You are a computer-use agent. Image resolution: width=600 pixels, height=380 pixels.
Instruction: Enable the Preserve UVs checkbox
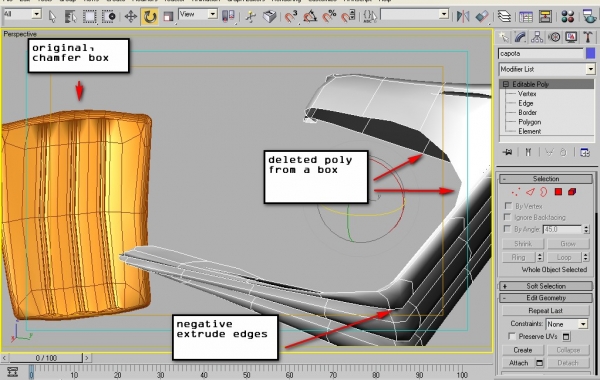[x=512, y=336]
